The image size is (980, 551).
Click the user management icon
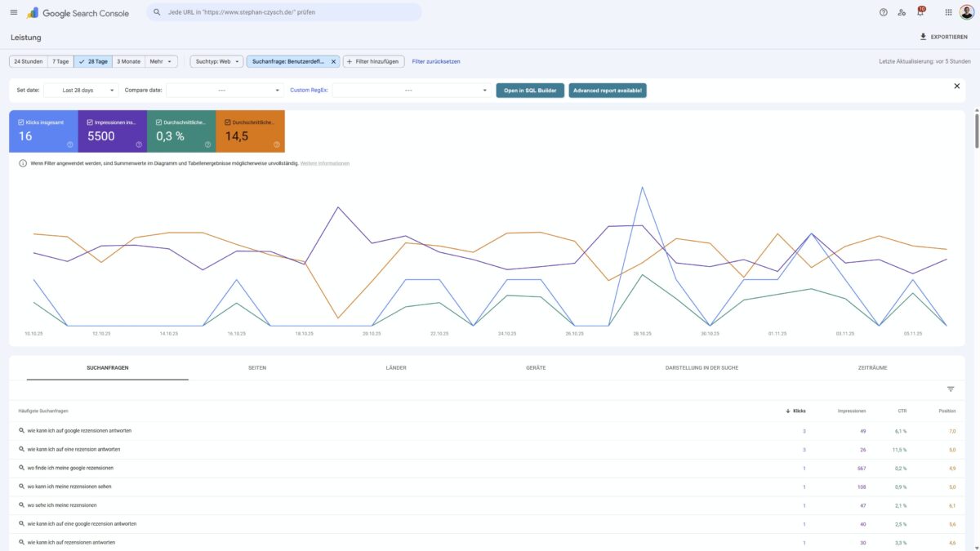(902, 12)
